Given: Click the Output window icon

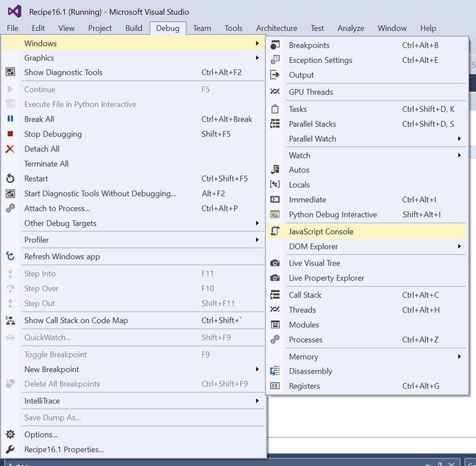Looking at the screenshot, I should click(x=275, y=75).
